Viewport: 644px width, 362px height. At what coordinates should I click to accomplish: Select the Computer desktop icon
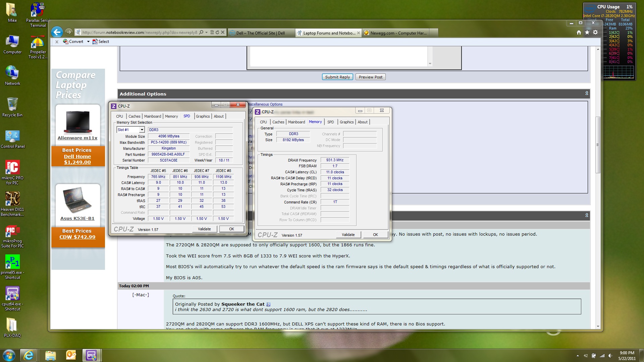[12, 45]
